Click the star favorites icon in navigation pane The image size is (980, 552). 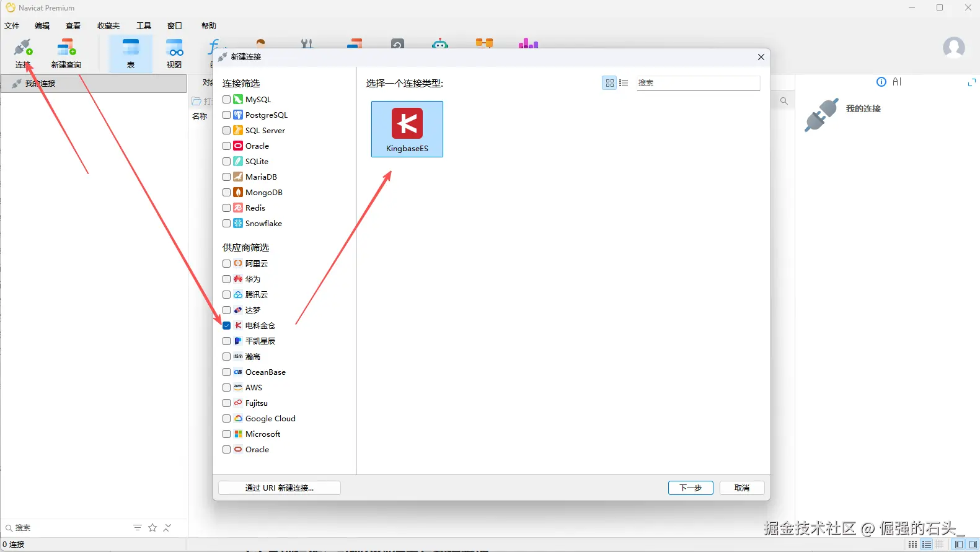pos(152,528)
